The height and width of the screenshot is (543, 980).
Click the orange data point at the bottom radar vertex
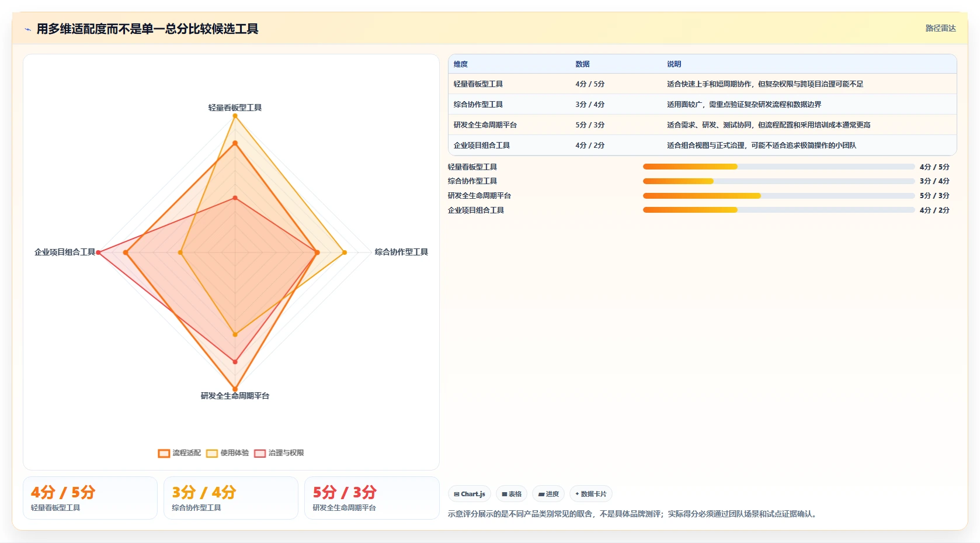(x=235, y=389)
